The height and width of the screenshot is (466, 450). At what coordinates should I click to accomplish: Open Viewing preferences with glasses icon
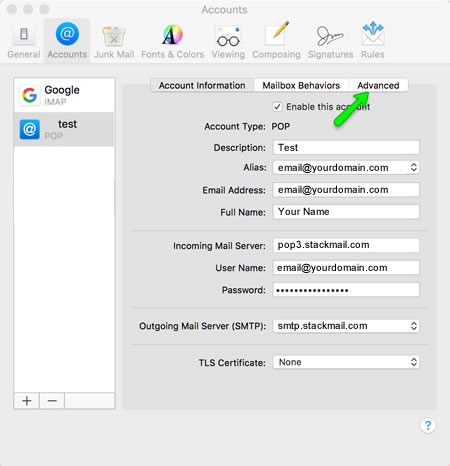(x=228, y=41)
